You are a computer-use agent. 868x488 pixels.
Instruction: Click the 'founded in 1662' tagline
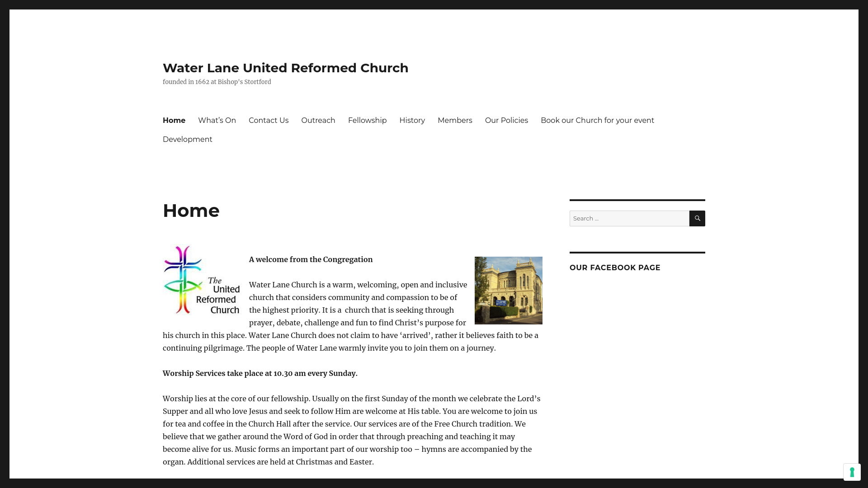(x=217, y=82)
